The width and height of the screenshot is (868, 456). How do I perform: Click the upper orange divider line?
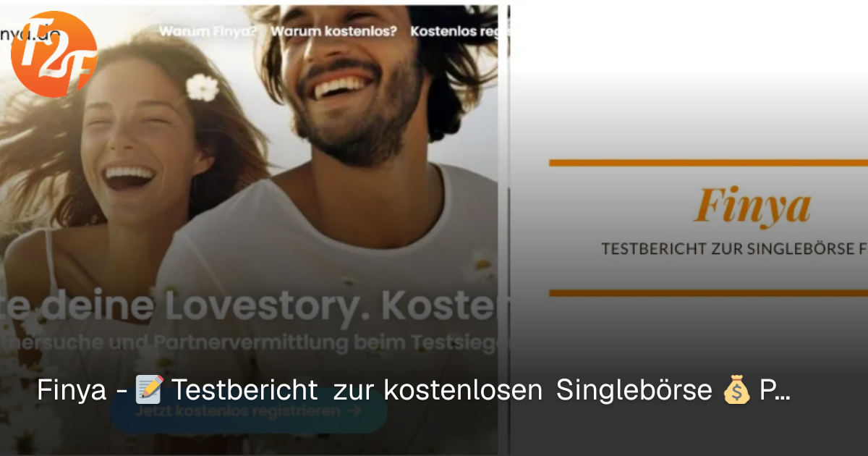pyautogui.click(x=708, y=163)
